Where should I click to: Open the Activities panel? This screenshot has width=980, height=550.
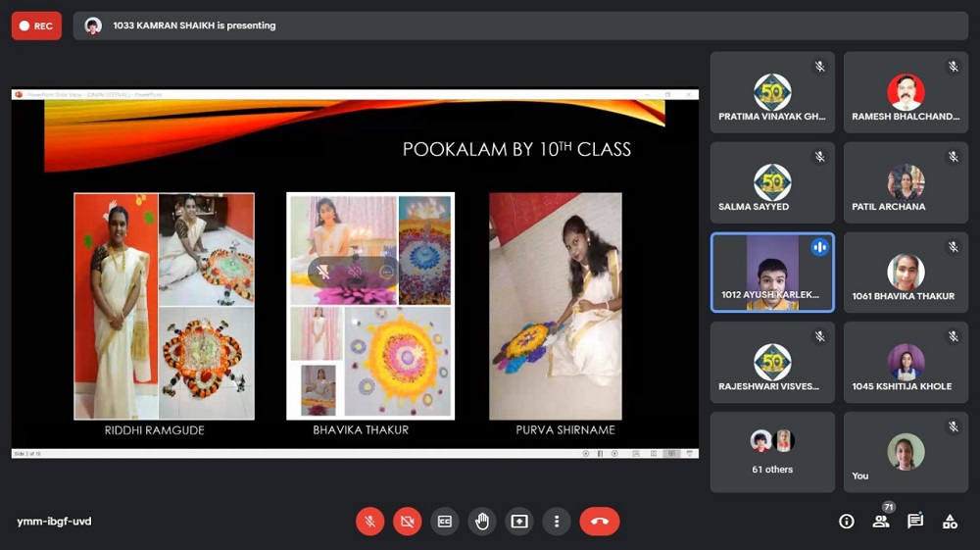coord(950,522)
